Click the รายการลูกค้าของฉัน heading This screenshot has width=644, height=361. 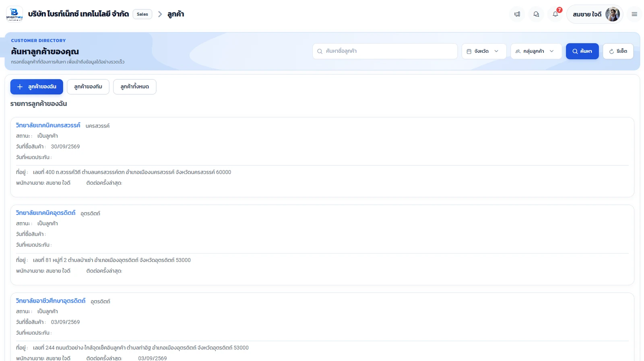tap(39, 104)
